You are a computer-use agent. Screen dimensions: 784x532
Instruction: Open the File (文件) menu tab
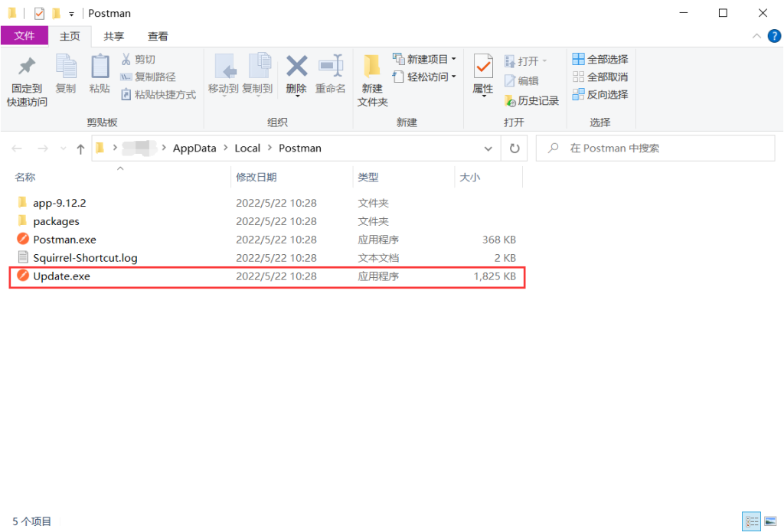click(24, 36)
